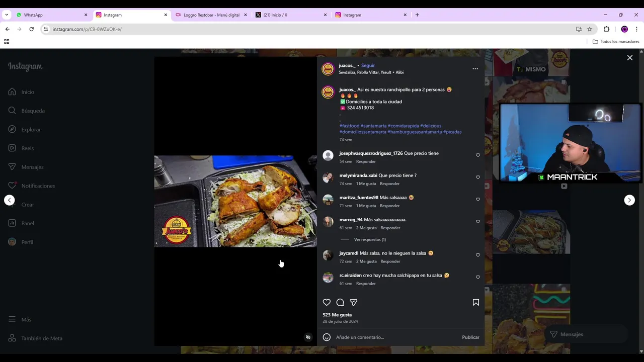
Task: Open the emoji picker in comment box
Action: point(327,337)
